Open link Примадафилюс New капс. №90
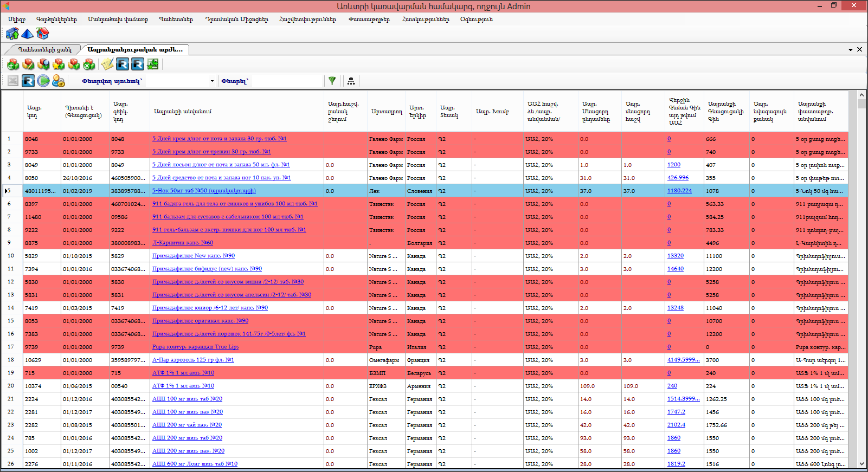 click(x=194, y=256)
